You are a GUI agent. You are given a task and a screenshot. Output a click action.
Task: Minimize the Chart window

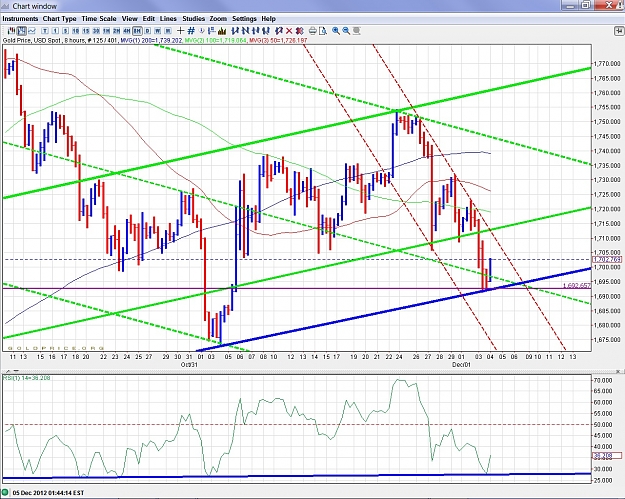pyautogui.click(x=570, y=5)
